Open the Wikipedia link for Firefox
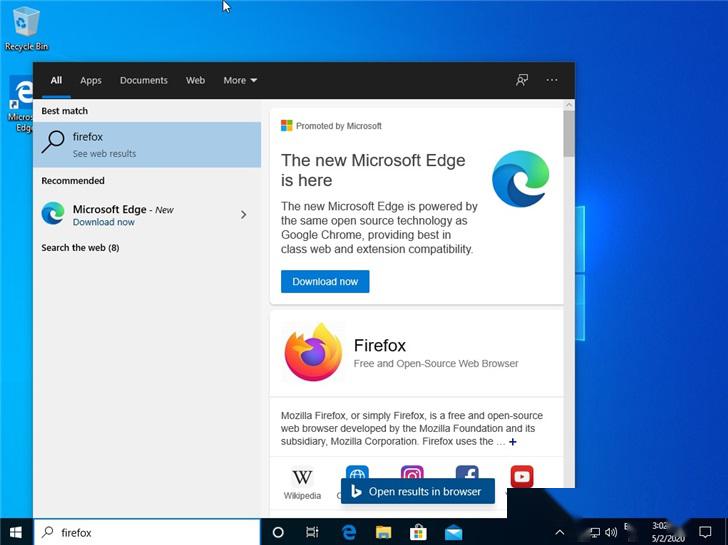This screenshot has width=728, height=545. pyautogui.click(x=302, y=484)
